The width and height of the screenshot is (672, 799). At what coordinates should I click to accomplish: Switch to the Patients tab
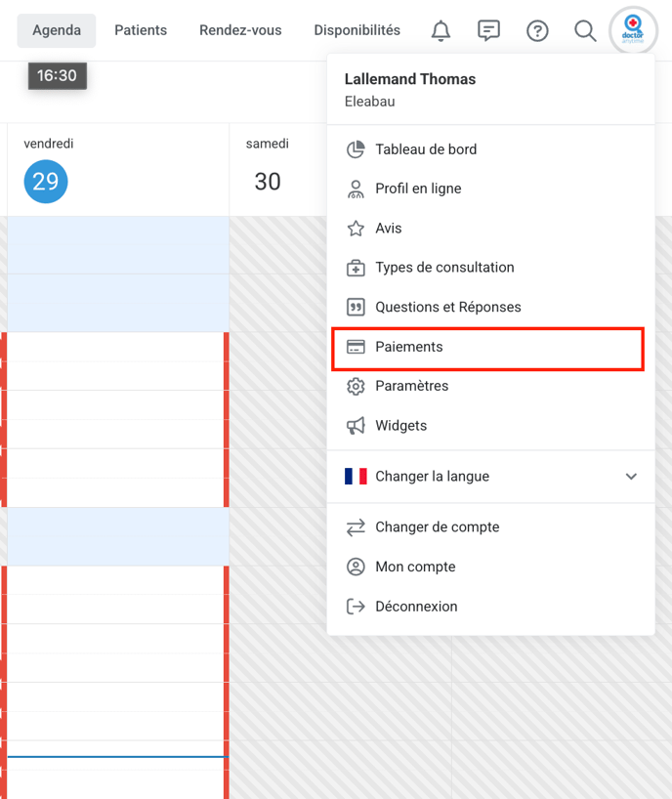141,30
